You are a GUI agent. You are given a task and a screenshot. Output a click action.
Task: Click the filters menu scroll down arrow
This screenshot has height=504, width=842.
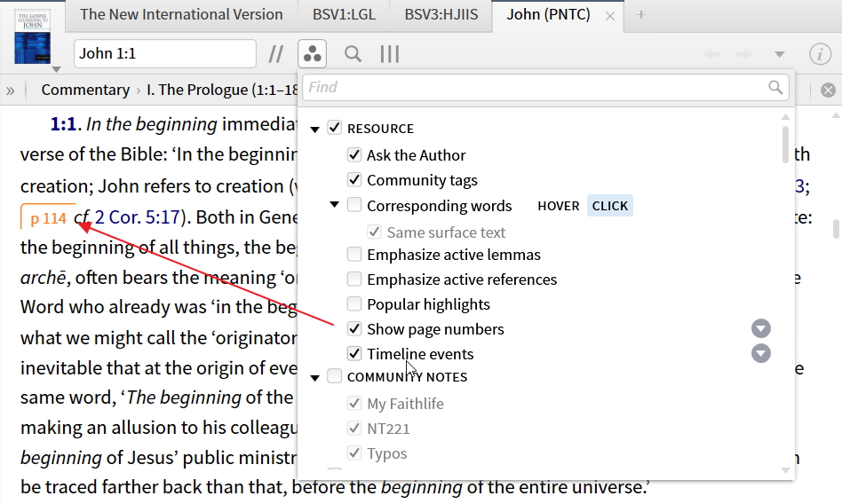[785, 470]
